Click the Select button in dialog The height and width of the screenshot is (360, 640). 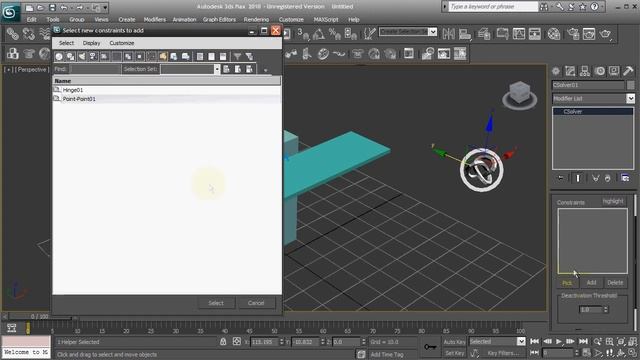click(x=216, y=303)
